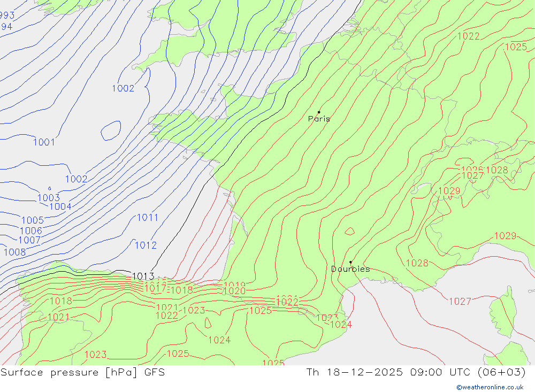Click the red 1028 label beside 1026
This screenshot has width=535, height=392.
(x=497, y=170)
